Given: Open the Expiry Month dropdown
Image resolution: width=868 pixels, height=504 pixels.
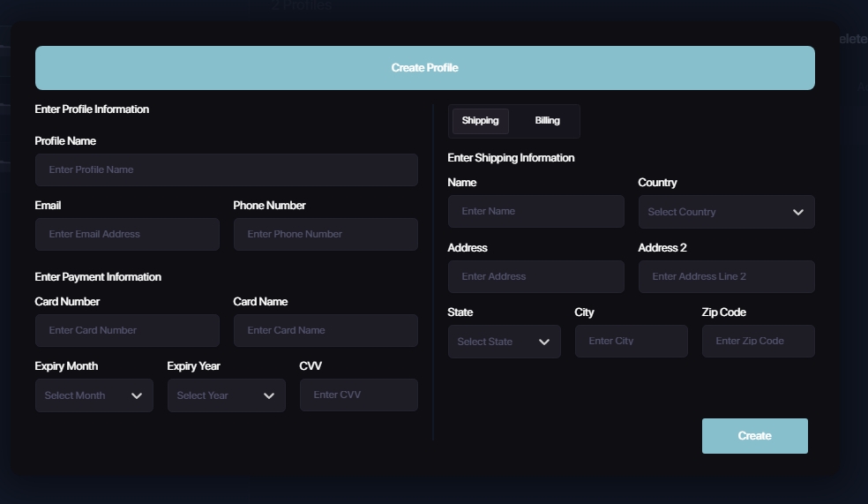Looking at the screenshot, I should click(x=94, y=395).
